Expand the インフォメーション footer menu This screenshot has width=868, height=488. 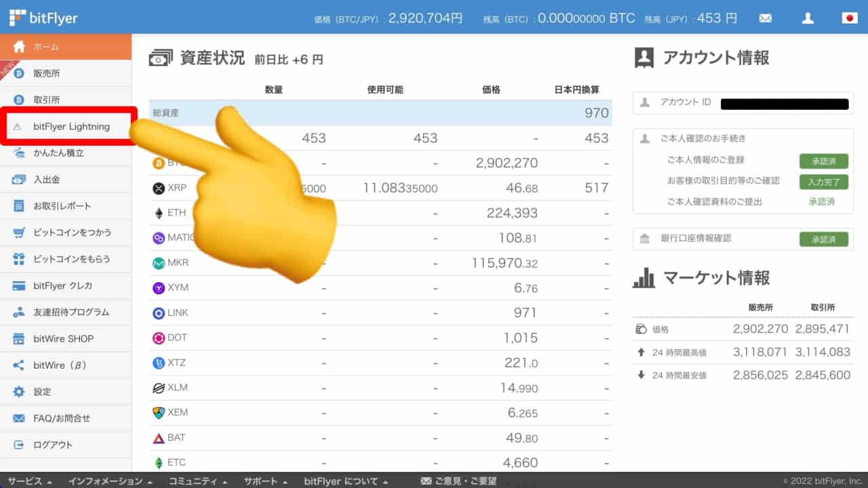pos(108,481)
